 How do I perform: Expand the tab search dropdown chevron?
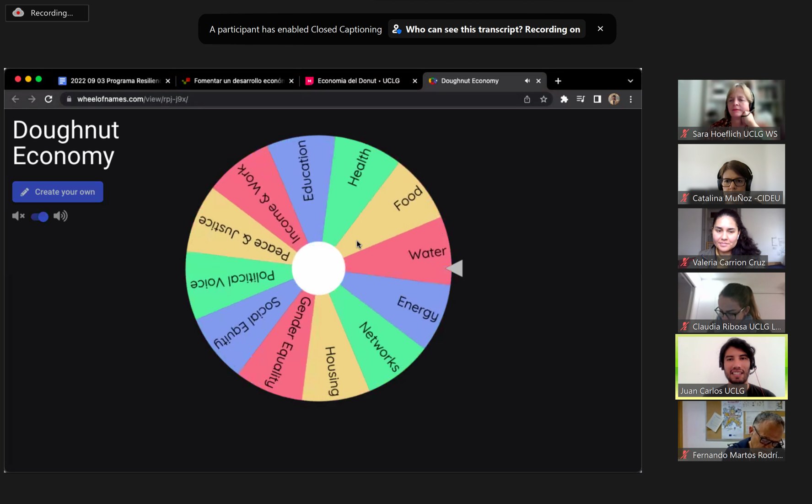coord(630,81)
